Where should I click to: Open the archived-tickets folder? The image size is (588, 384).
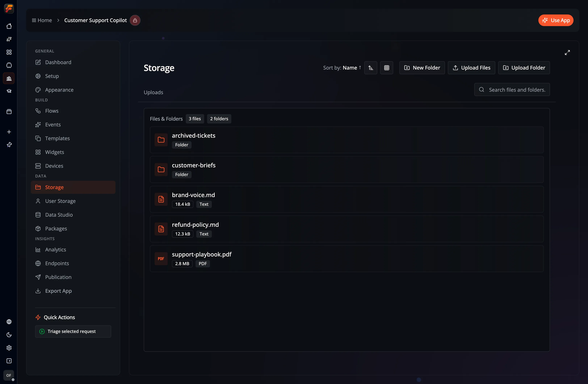point(347,140)
